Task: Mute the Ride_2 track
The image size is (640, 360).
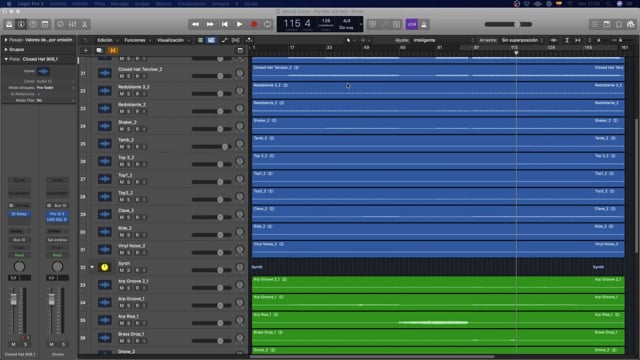Action: [121, 235]
